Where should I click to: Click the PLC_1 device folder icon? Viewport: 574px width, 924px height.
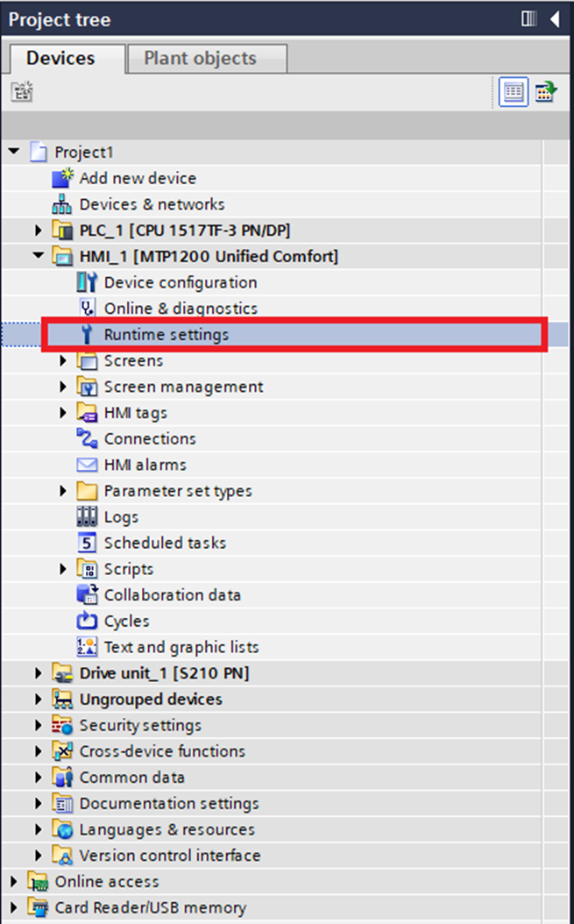(x=62, y=230)
